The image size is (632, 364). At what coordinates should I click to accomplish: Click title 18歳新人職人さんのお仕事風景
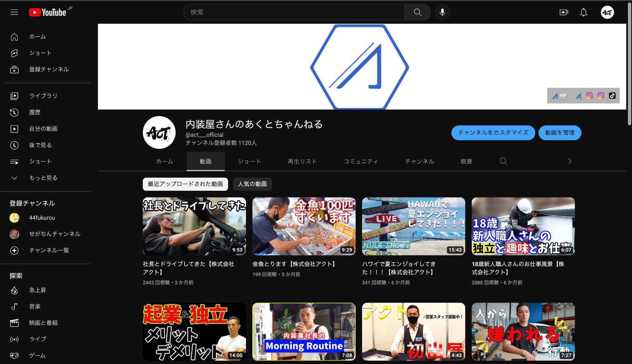coord(518,268)
